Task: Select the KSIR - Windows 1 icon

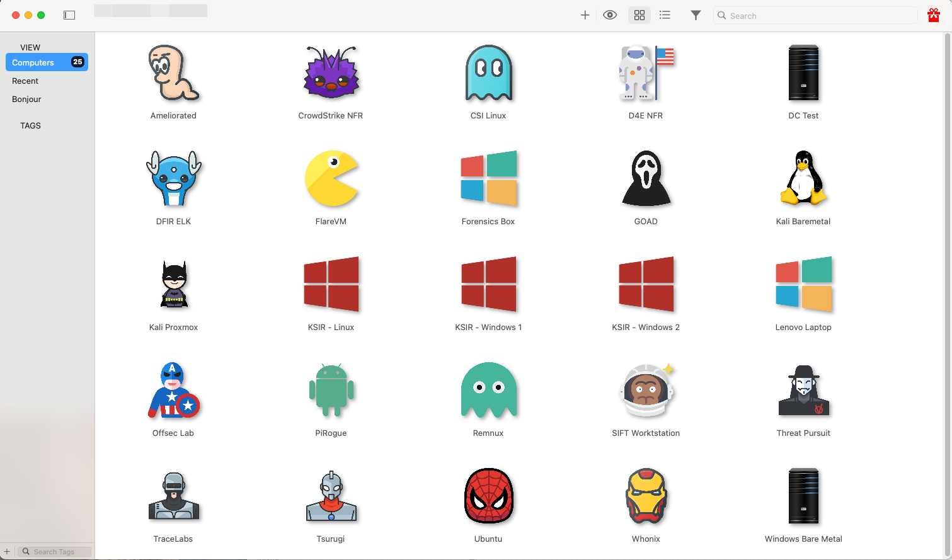Action: tap(488, 284)
